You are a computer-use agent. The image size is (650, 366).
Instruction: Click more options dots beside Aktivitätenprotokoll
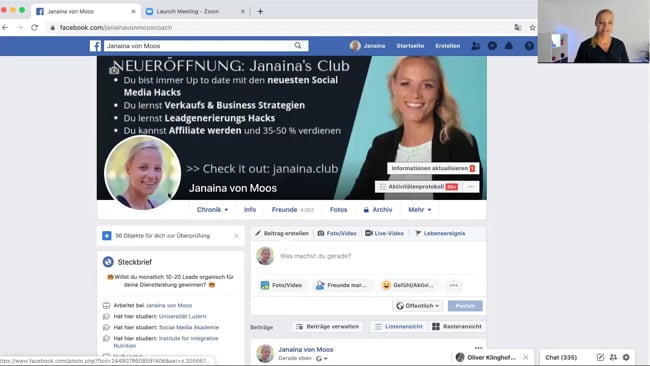pyautogui.click(x=471, y=187)
